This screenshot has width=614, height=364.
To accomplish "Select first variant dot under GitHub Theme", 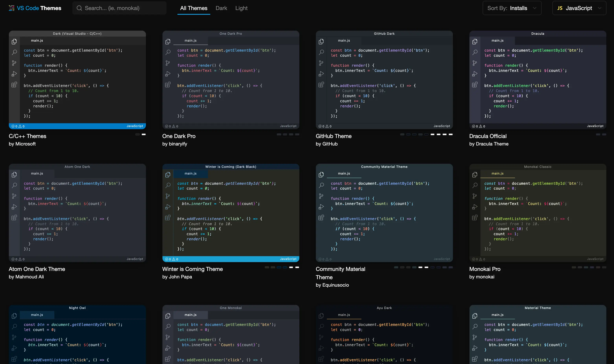I will [402, 134].
